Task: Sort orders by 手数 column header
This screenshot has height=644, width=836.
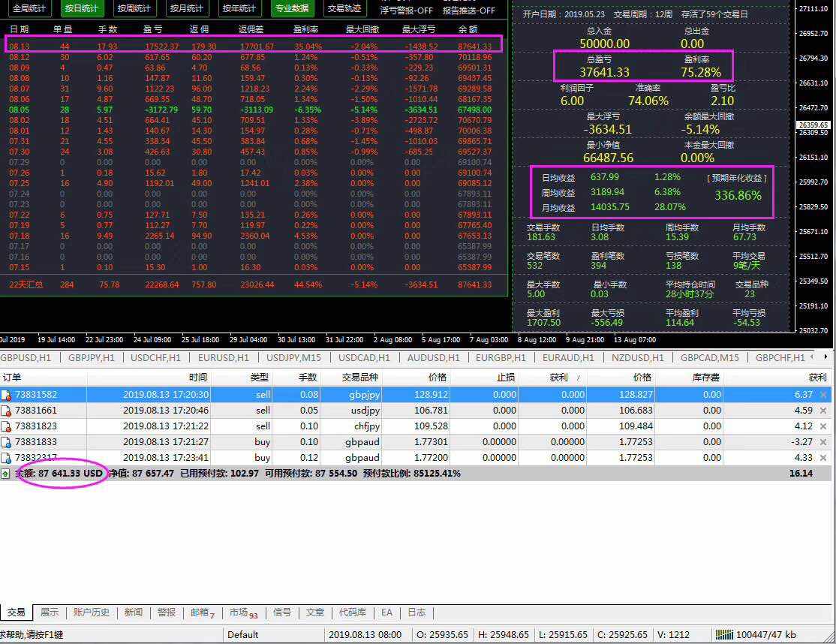Action: 296,378
